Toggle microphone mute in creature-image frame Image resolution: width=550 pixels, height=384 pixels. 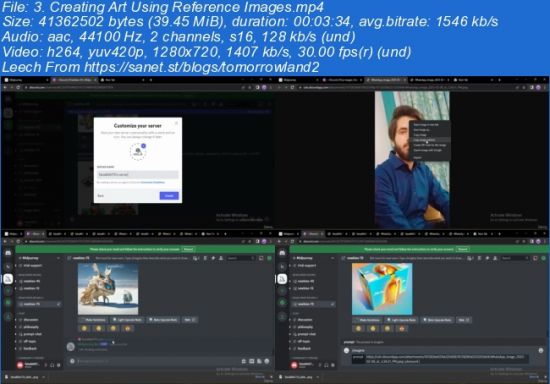(45, 365)
